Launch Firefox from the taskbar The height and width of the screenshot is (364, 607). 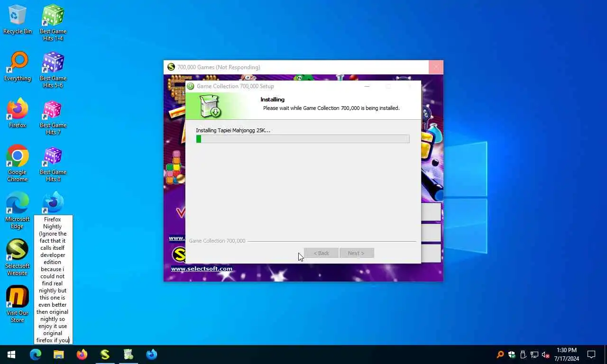[x=82, y=355]
